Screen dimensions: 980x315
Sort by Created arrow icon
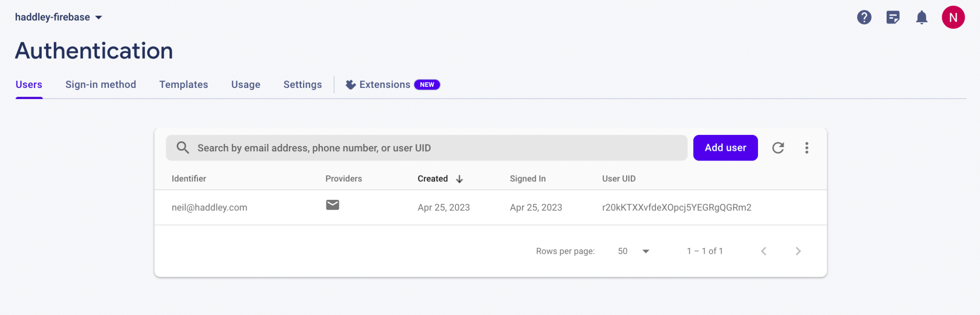coord(460,179)
